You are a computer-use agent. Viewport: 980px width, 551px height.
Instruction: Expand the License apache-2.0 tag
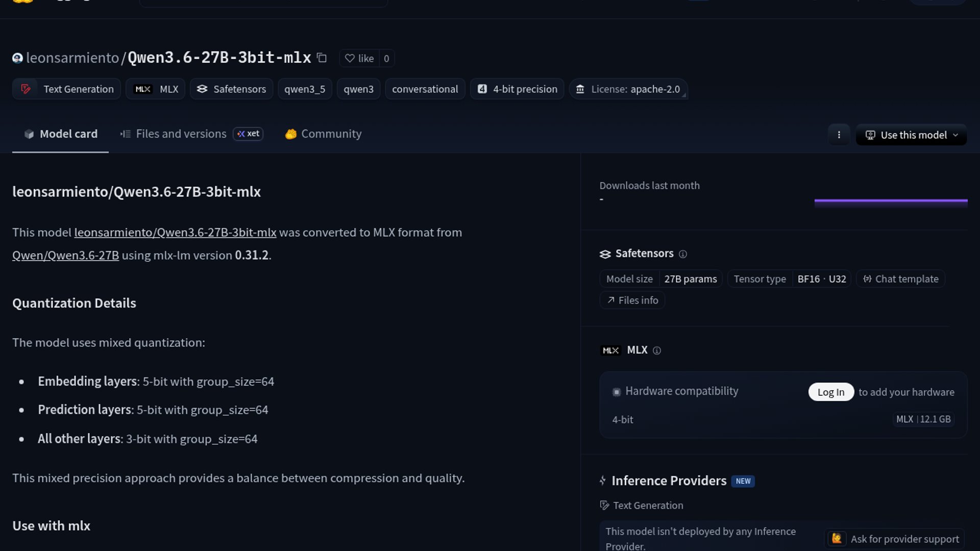click(x=628, y=89)
